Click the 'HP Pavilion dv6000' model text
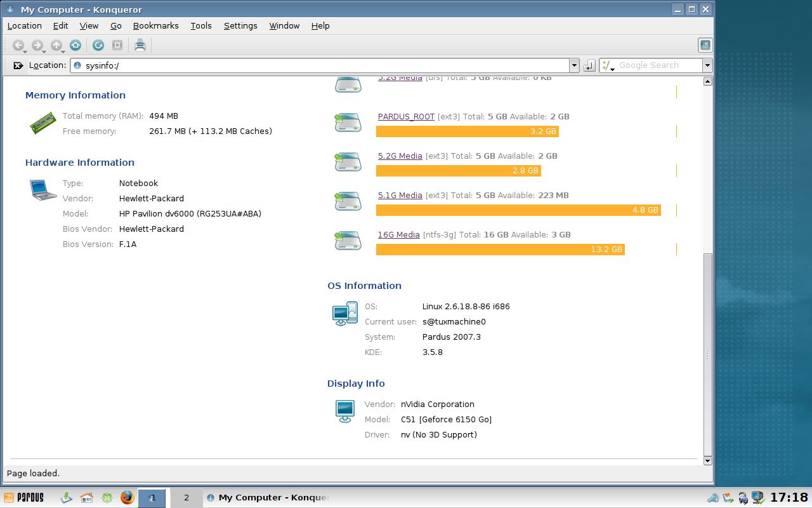 [x=190, y=214]
